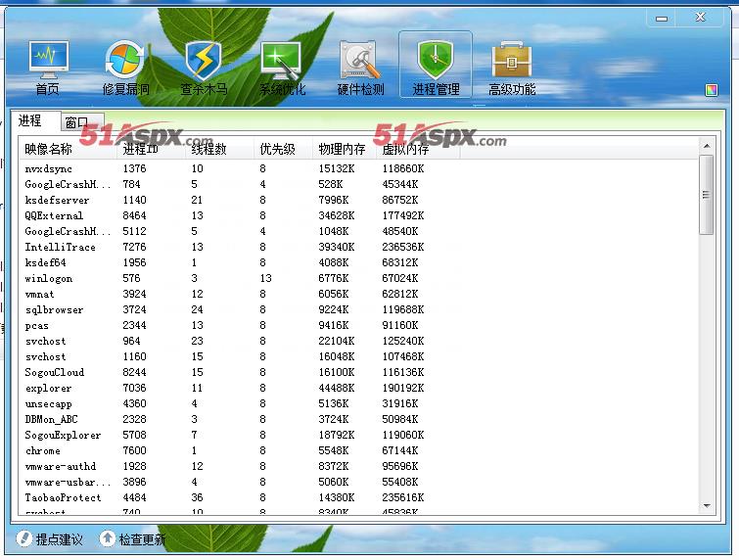Select the 查杀木马 trojan scan icon
Screen dimensions: 739x560
point(204,67)
